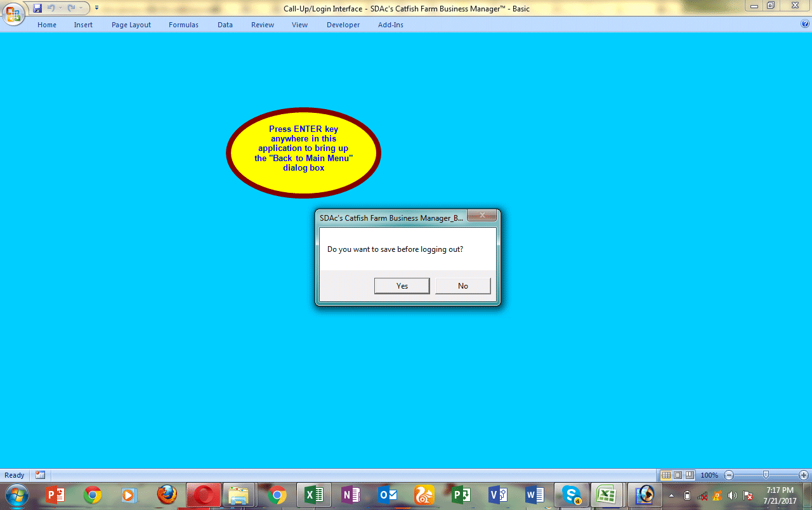
Task: Choose Yes to save before logging out
Action: (402, 286)
